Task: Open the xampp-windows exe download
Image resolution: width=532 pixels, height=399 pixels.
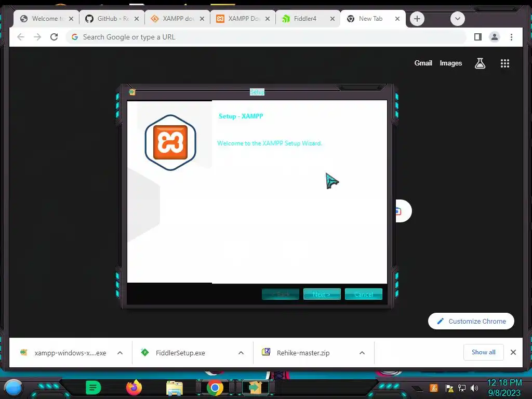Action: 64,353
